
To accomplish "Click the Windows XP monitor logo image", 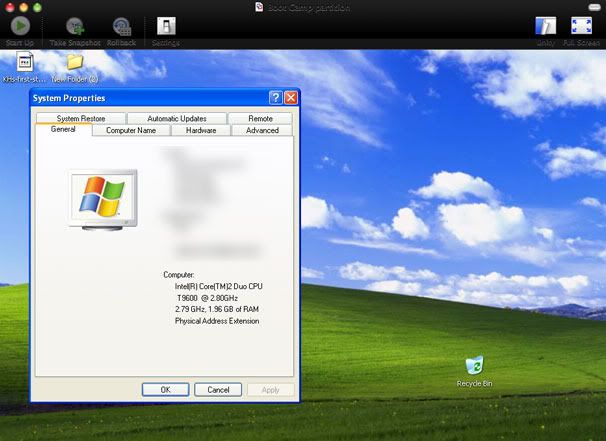I will [x=102, y=200].
